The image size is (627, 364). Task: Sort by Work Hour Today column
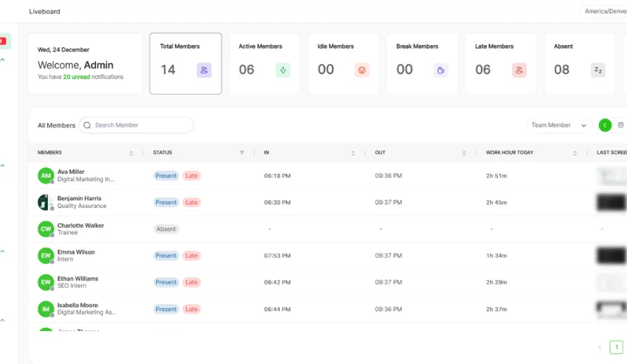pyautogui.click(x=575, y=153)
